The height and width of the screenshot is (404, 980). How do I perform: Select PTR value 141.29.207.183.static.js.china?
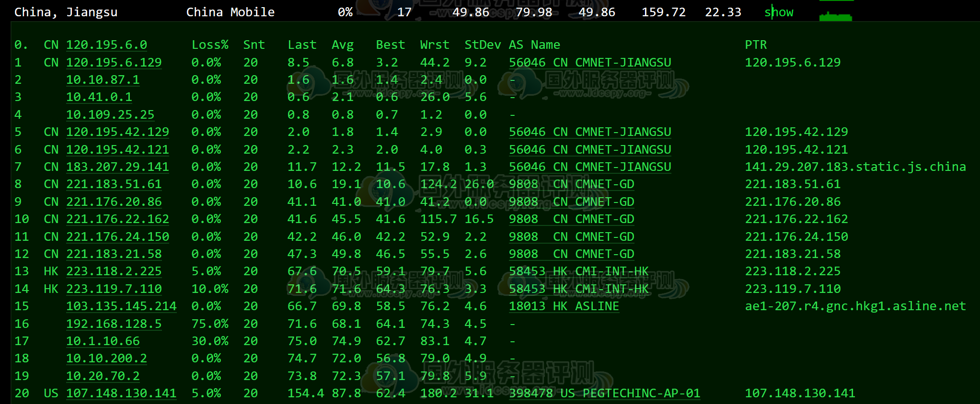pos(855,167)
